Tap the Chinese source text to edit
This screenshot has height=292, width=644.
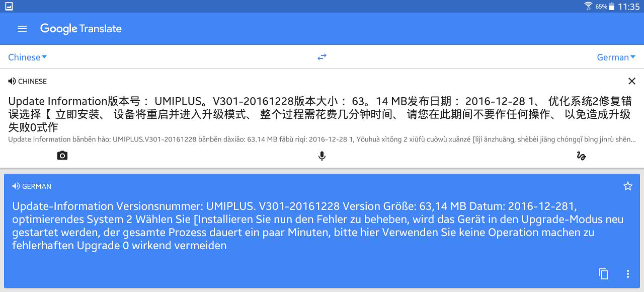click(x=319, y=114)
